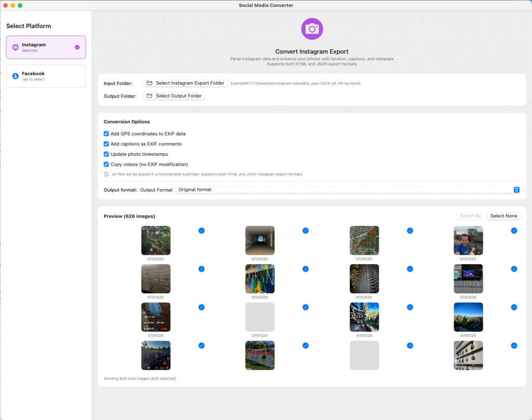Select the Instagram platform card
Screen dimensions: 532x420
point(46,47)
